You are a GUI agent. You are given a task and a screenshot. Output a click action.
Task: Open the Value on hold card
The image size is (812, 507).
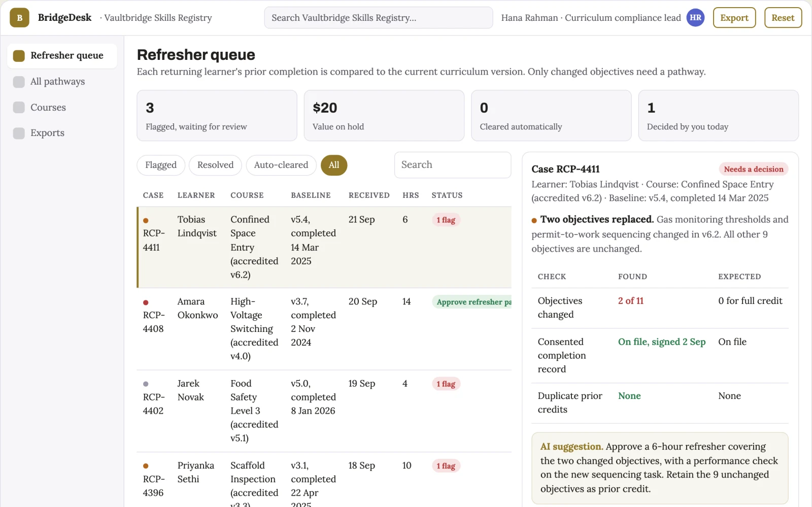pos(384,116)
